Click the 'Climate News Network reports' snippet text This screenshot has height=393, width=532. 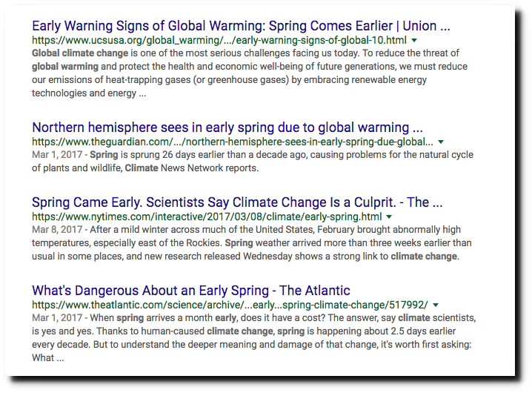pos(192,168)
